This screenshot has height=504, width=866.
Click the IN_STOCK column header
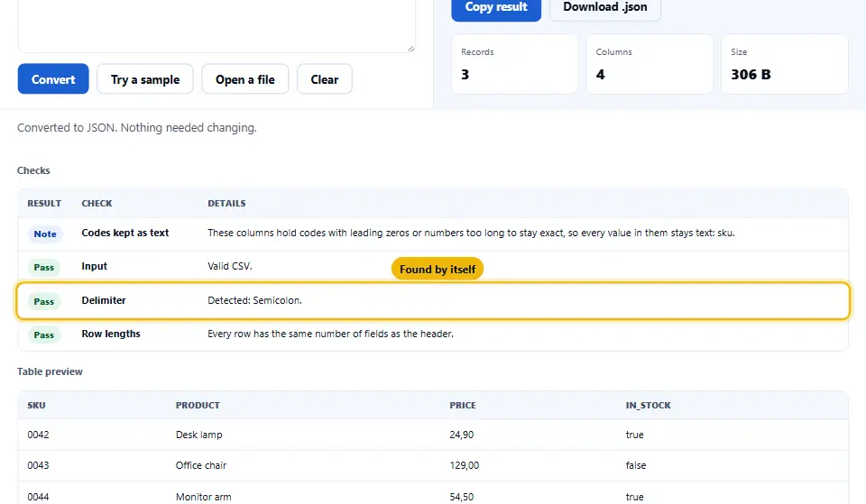[649, 405]
